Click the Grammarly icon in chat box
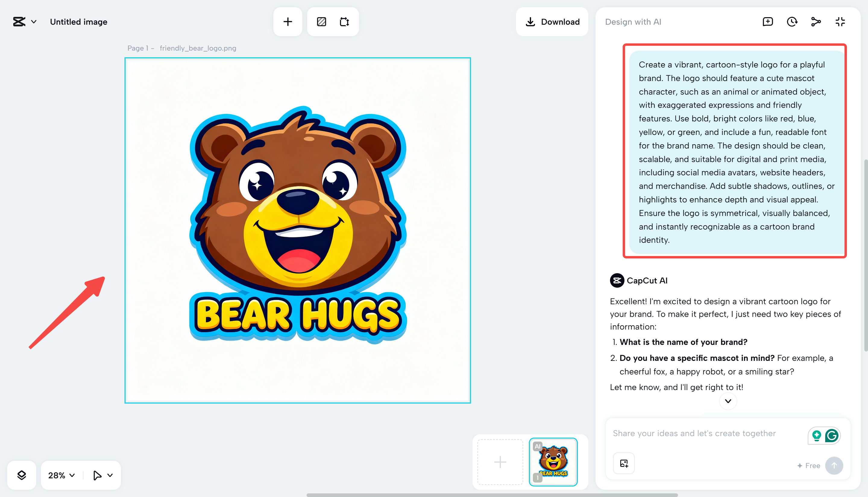868x497 pixels. click(832, 436)
